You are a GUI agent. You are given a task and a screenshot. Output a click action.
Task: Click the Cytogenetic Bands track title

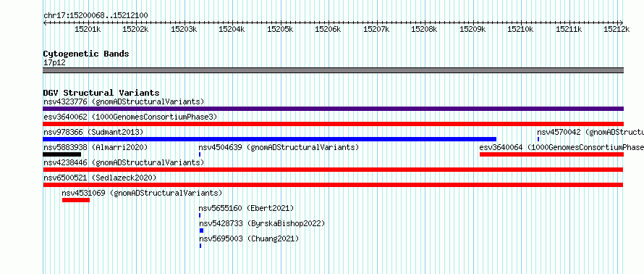86,54
